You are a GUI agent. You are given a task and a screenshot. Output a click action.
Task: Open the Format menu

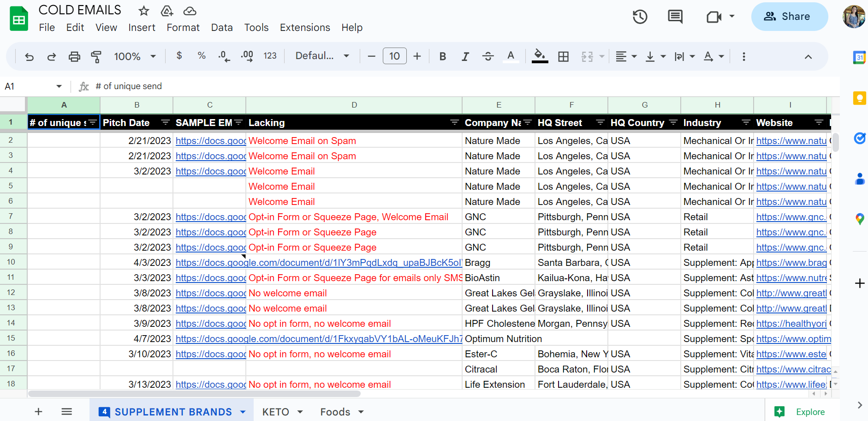pyautogui.click(x=183, y=28)
